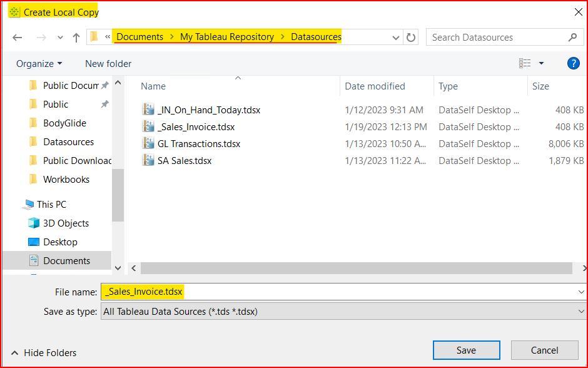Expand the address bar history dropdown

pyautogui.click(x=395, y=38)
